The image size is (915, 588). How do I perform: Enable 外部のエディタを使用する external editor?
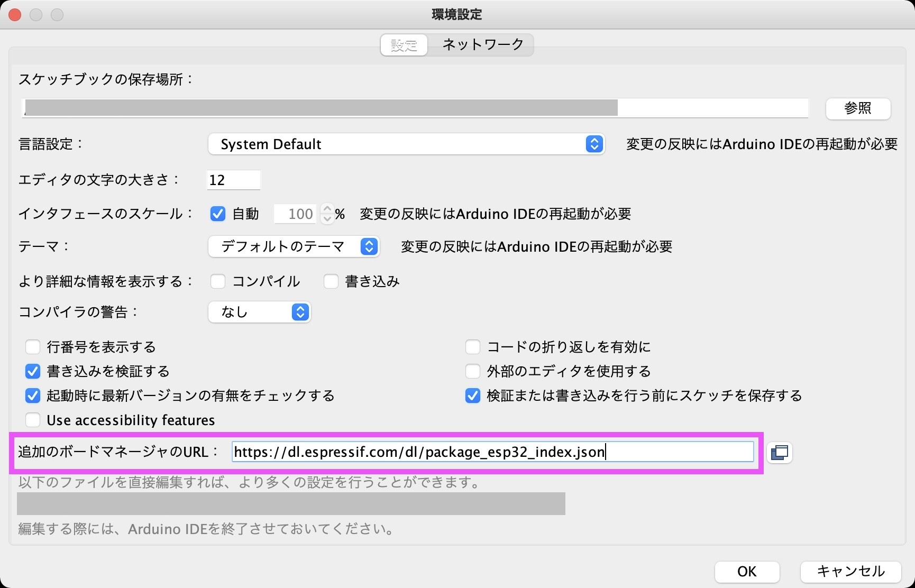click(472, 371)
